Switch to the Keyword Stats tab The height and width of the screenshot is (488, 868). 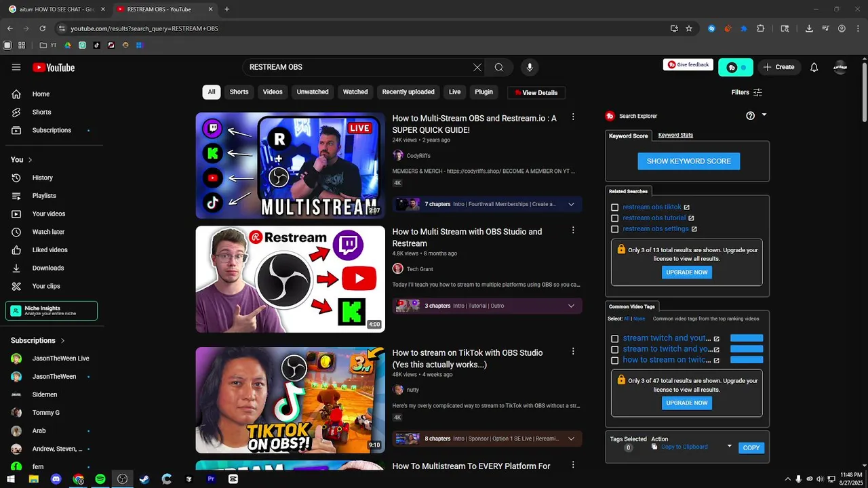click(x=675, y=135)
